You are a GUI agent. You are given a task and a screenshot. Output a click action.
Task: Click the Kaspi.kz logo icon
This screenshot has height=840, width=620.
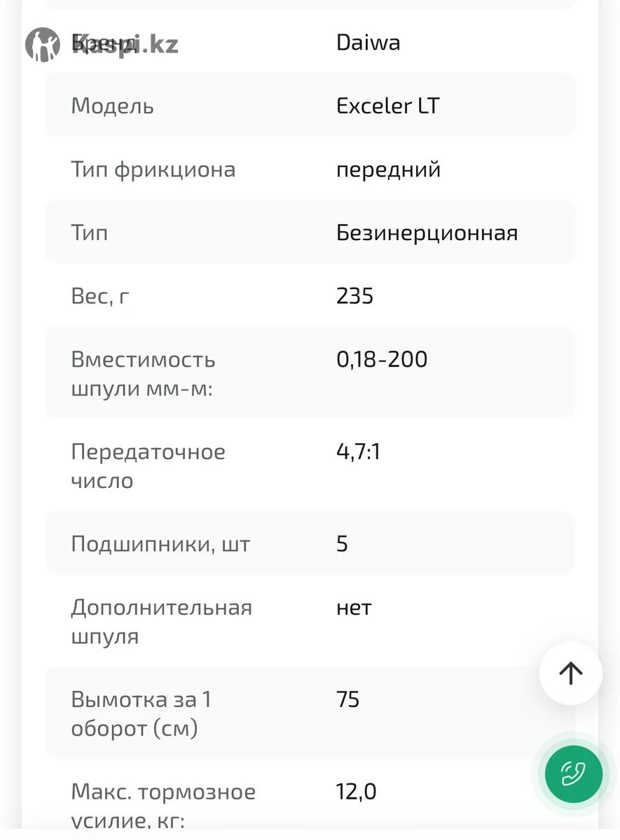(x=43, y=45)
